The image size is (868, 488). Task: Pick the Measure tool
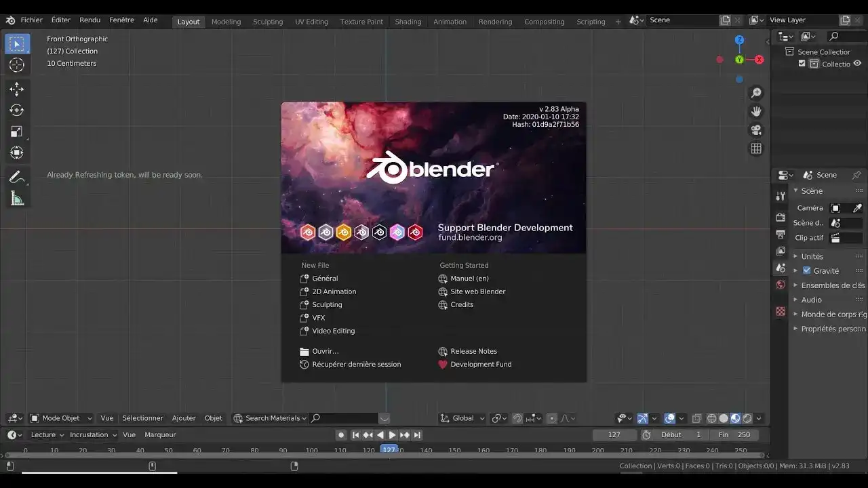pyautogui.click(x=17, y=198)
